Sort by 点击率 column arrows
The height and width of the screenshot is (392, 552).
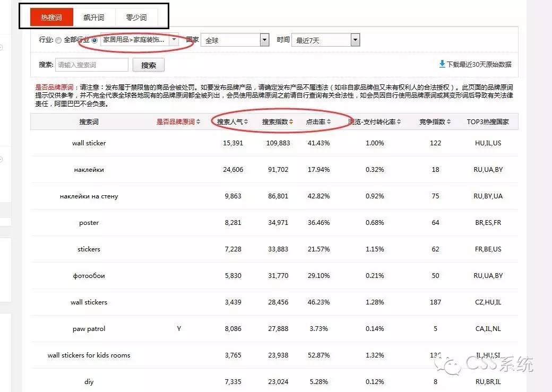click(329, 122)
